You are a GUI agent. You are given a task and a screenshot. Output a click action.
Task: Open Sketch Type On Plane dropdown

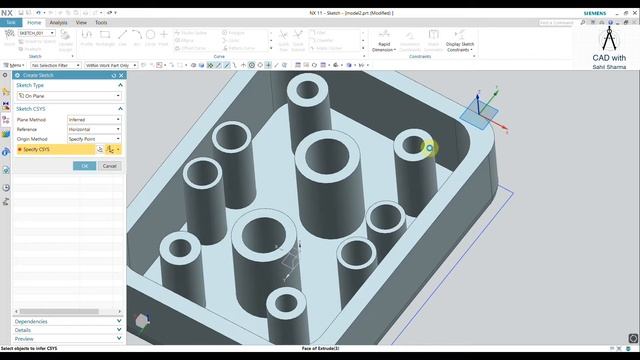69,96
